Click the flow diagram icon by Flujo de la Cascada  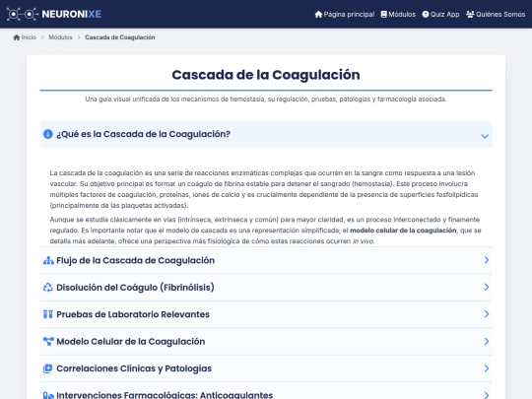point(48,260)
